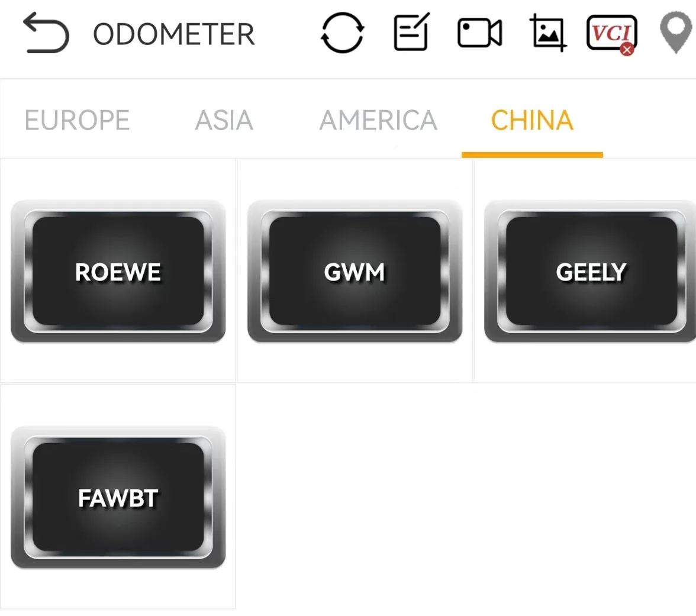Capture screenshot with the crop-image icon
This screenshot has height=616, width=696.
548,33
